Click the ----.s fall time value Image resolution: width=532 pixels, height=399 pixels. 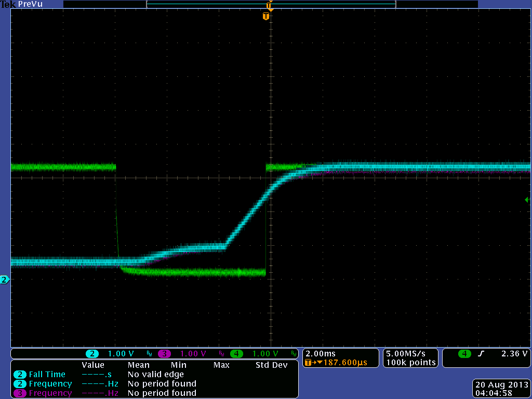point(97,375)
